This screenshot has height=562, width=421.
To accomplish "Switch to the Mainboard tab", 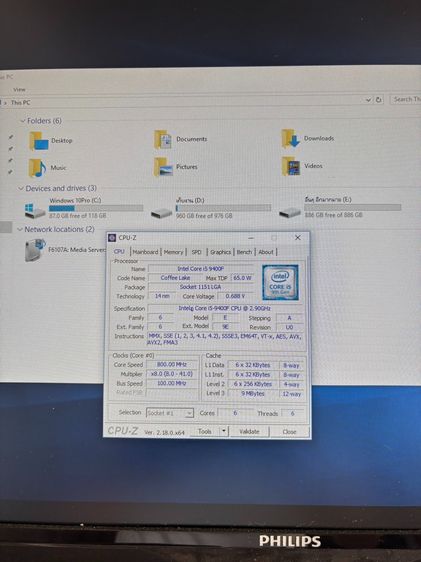I will [x=145, y=252].
